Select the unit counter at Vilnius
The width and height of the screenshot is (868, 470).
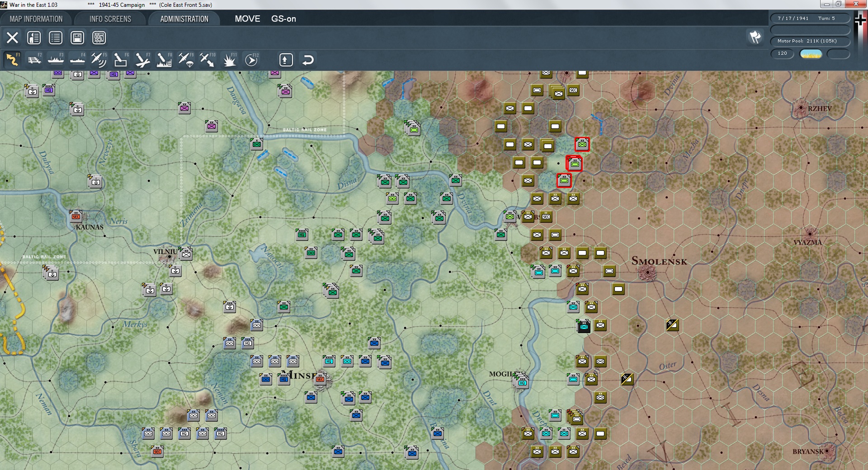pyautogui.click(x=186, y=254)
